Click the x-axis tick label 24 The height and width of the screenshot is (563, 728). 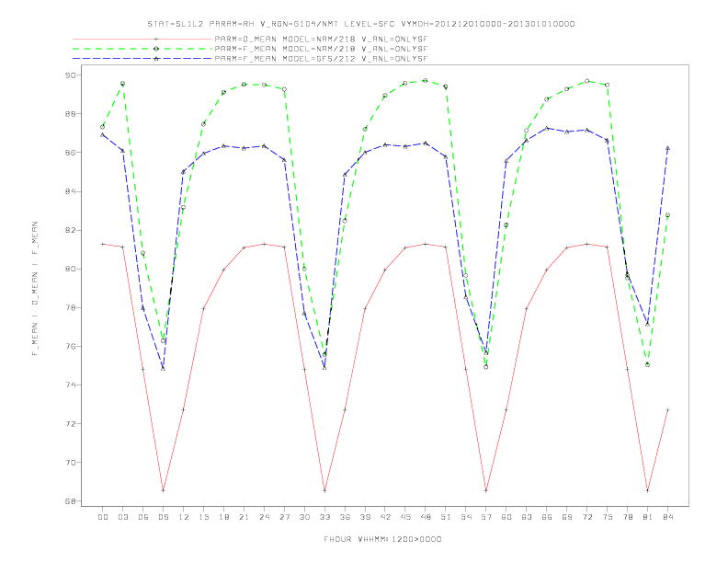point(264,517)
